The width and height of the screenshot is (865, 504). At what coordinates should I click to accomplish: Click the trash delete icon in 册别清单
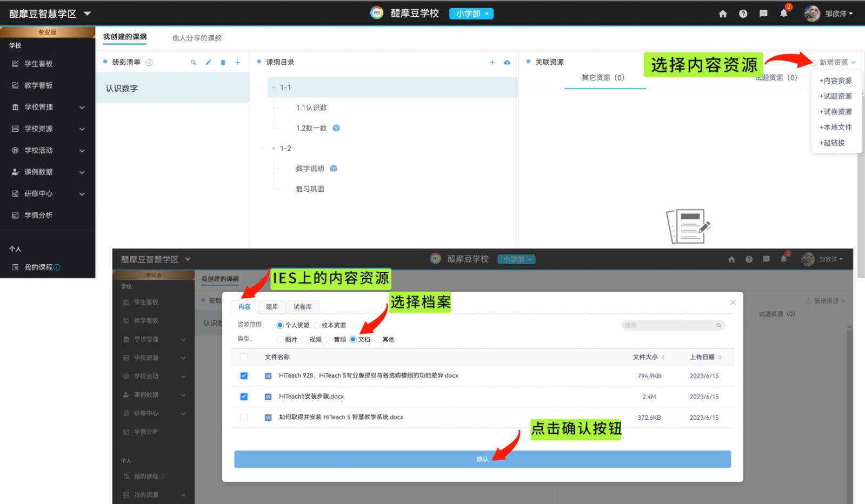[223, 63]
